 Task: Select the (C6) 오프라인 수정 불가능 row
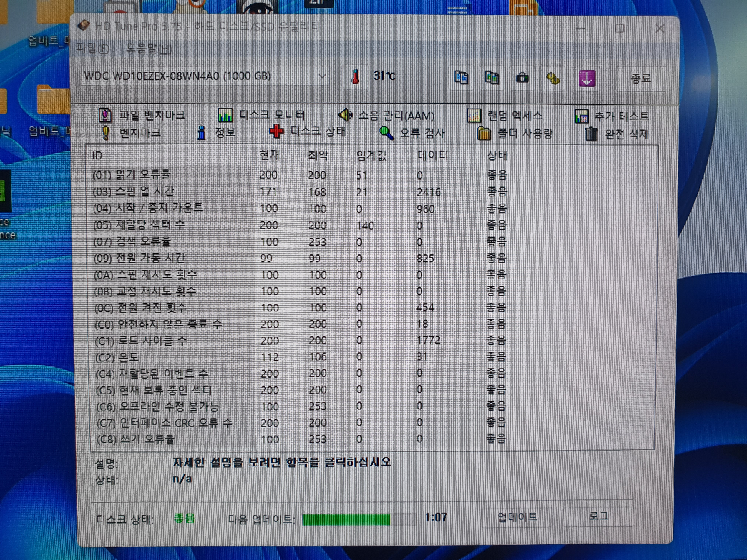pyautogui.click(x=371, y=406)
